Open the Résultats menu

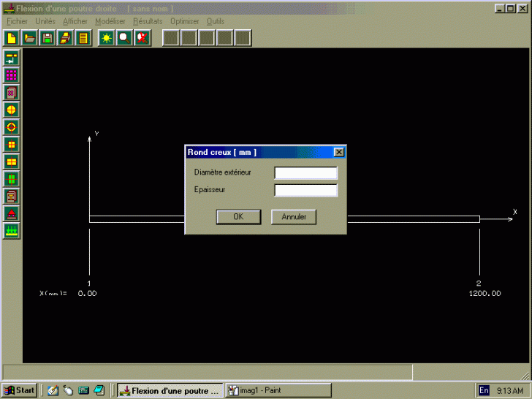pos(148,21)
